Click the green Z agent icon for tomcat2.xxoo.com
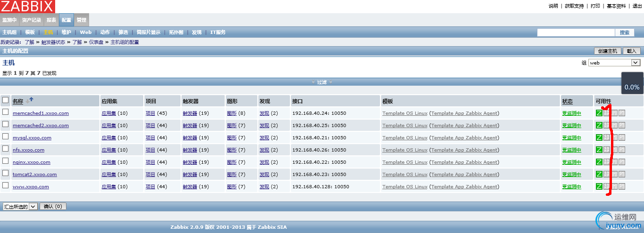644x233 pixels. [x=599, y=174]
